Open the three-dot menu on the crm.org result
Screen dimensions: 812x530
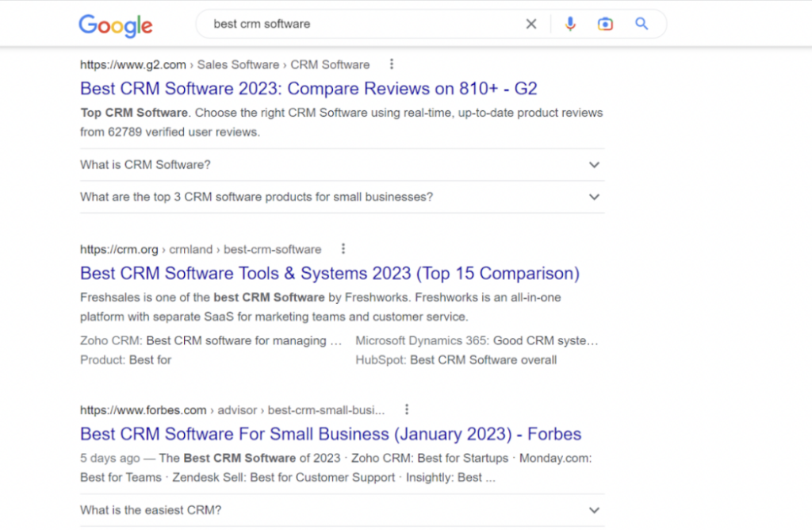pos(343,248)
